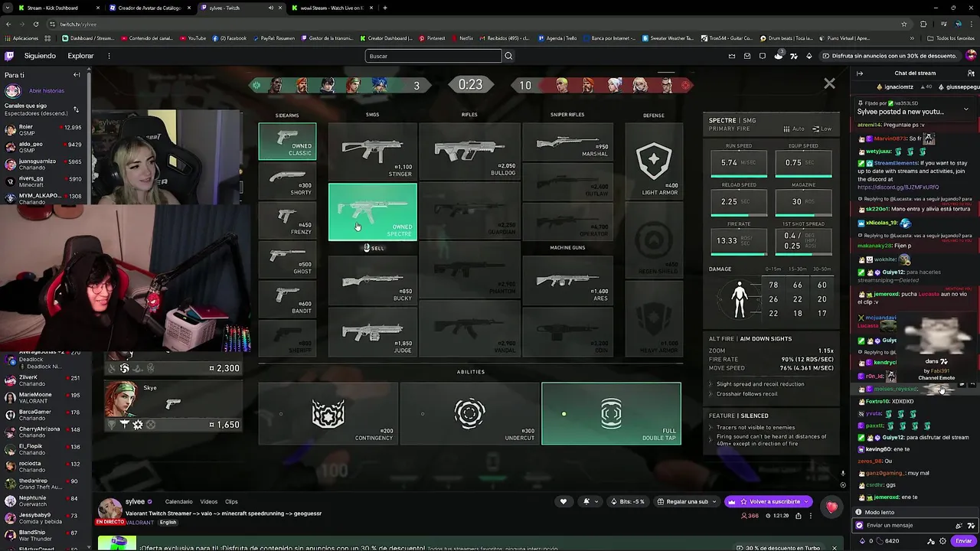The image size is (980, 551).
Task: Switch to wowi Stream browser tab
Action: tap(332, 8)
